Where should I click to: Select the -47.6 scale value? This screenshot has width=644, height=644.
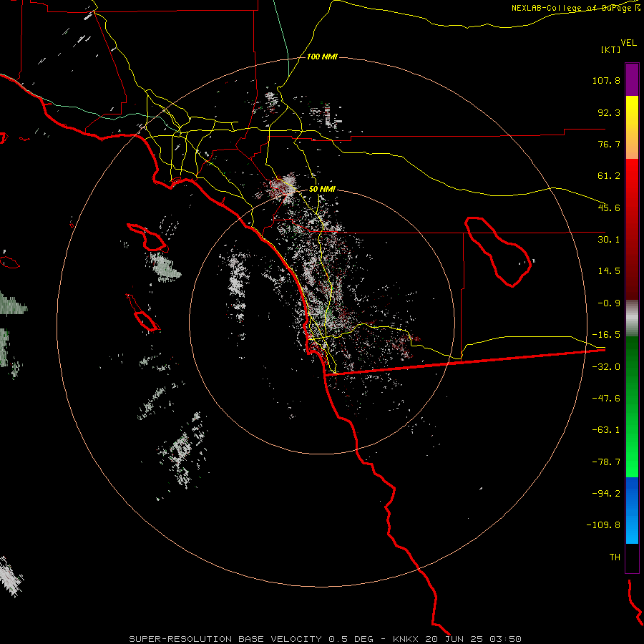pos(606,399)
